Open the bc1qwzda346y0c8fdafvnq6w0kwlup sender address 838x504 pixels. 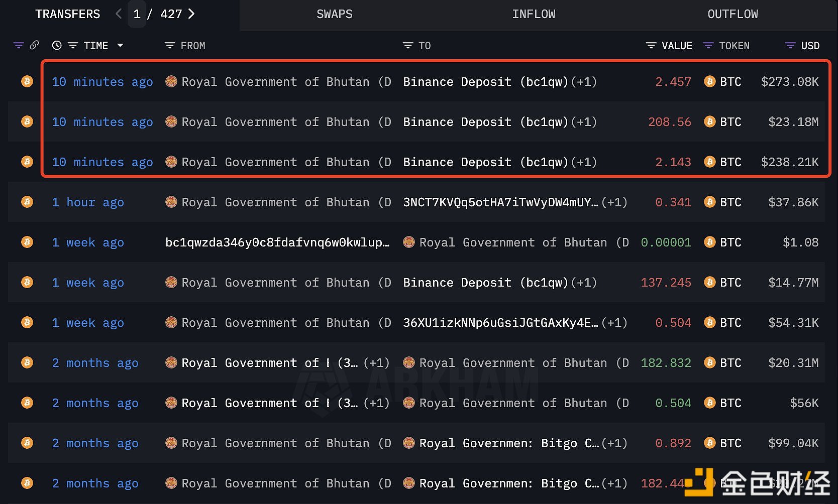click(277, 242)
